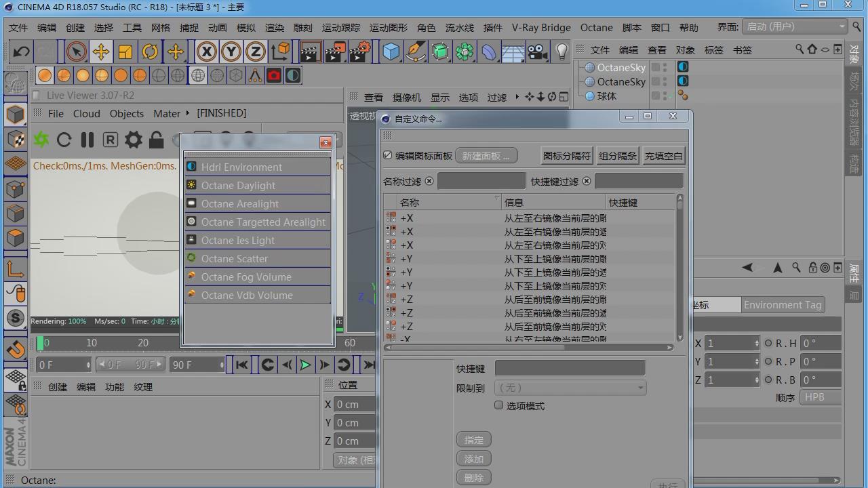The height and width of the screenshot is (488, 868).
Task: Add a Cube primitive object
Action: pos(391,52)
